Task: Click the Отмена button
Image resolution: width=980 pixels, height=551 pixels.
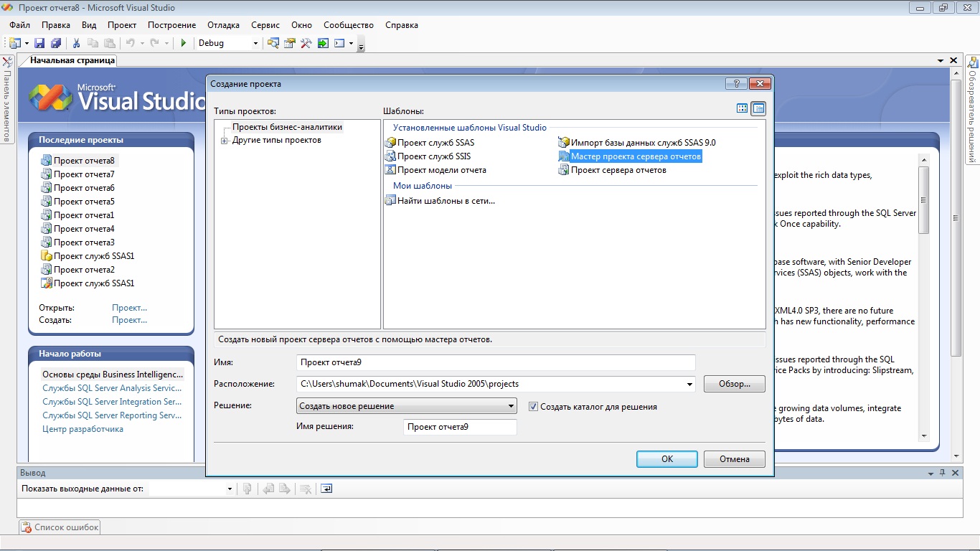Action: pos(735,458)
